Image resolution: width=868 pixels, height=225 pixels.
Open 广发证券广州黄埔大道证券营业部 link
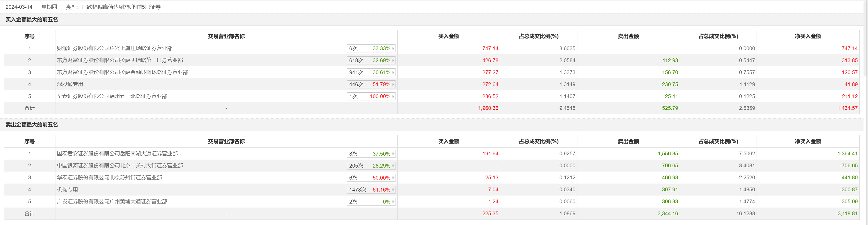112,202
